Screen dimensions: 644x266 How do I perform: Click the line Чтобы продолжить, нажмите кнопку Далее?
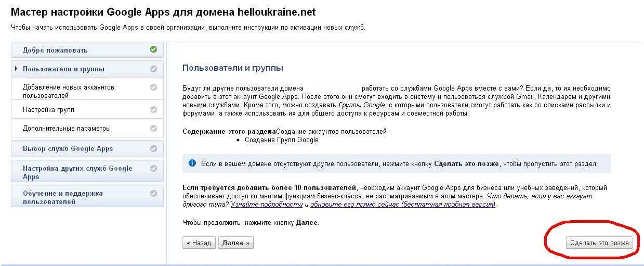point(251,222)
